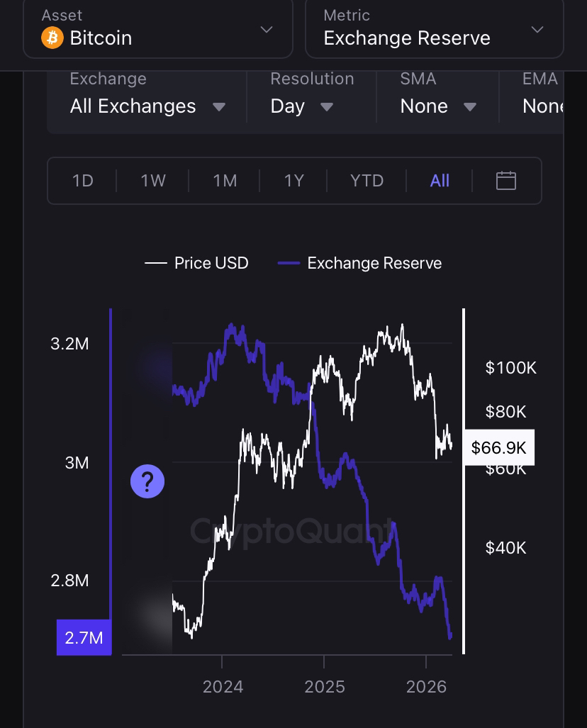Screen dimensions: 587x728
Task: Click the 2025 x-axis year marker
Action: pyautogui.click(x=325, y=687)
